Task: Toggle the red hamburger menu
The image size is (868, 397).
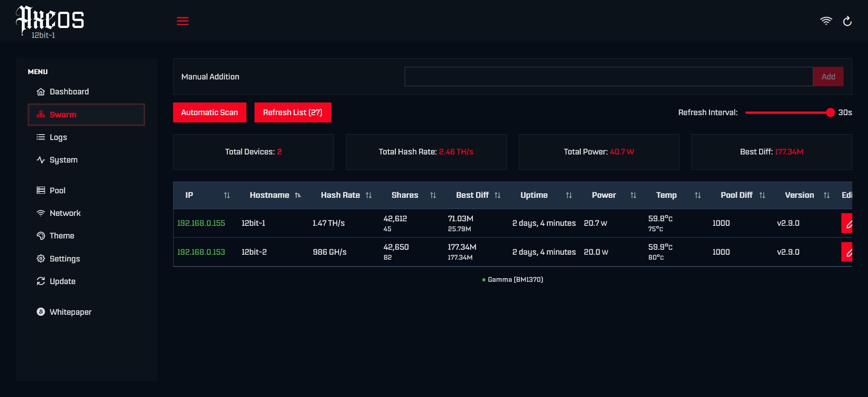Action: 183,21
